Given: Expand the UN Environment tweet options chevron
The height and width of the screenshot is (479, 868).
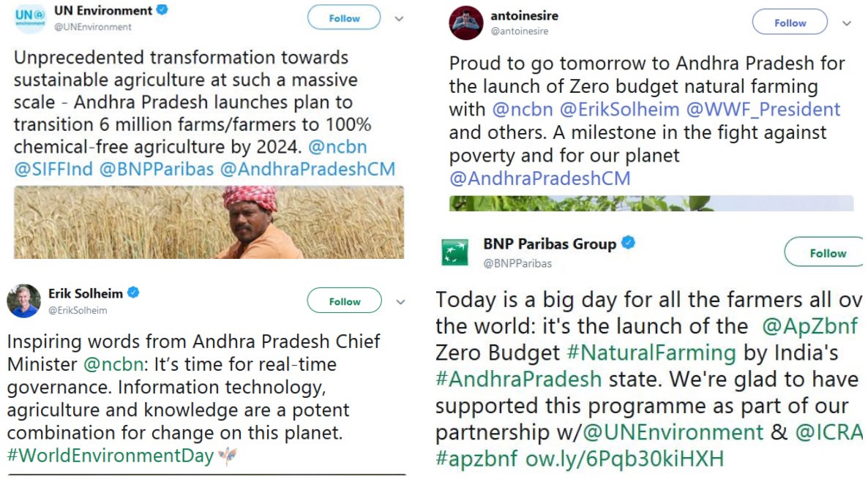Looking at the screenshot, I should pos(400,19).
